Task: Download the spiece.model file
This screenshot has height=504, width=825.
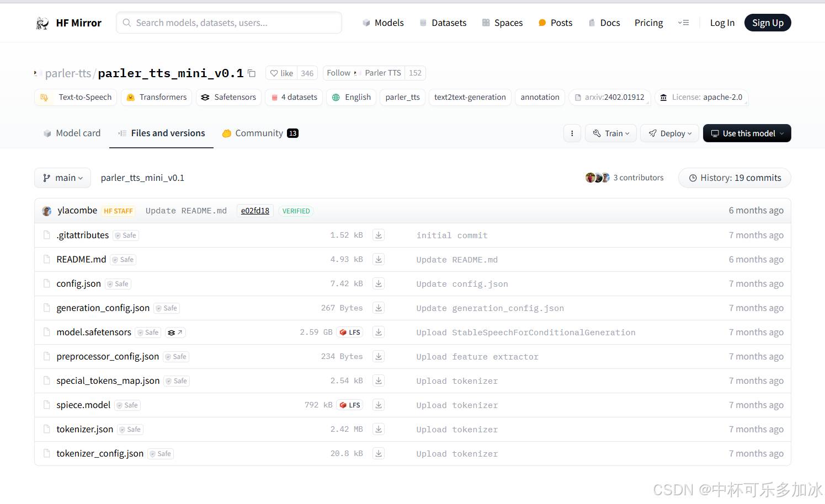Action: tap(379, 405)
